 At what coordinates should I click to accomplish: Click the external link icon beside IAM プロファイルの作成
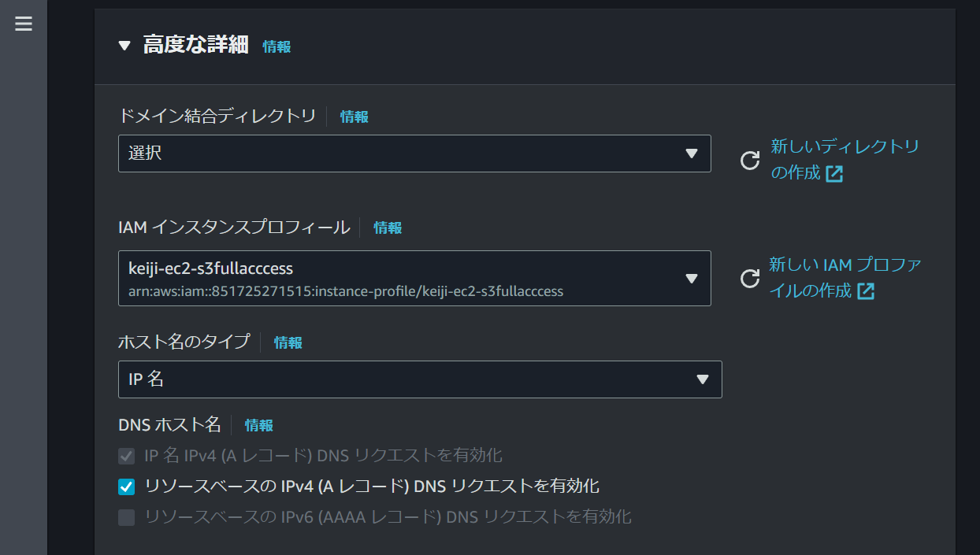pos(866,291)
